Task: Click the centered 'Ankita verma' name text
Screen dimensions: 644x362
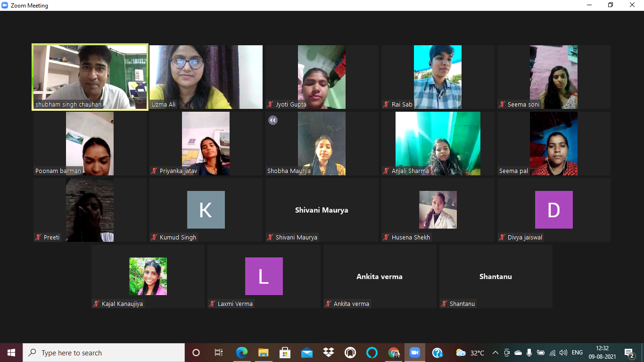Action: [x=380, y=276]
